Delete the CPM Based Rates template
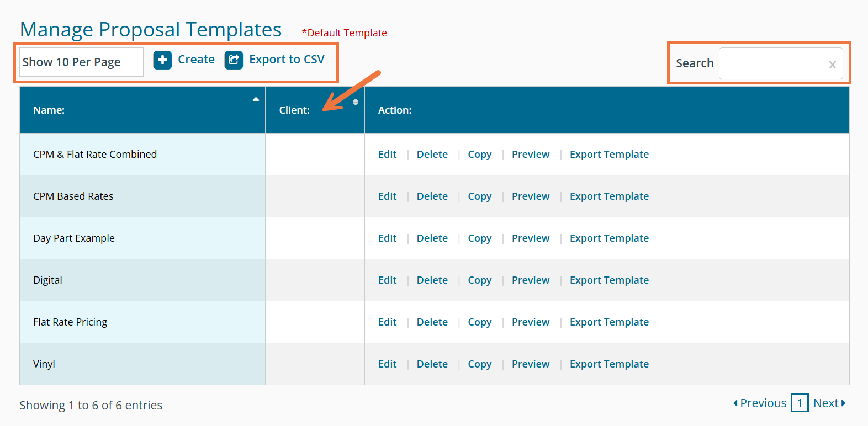 [x=432, y=196]
